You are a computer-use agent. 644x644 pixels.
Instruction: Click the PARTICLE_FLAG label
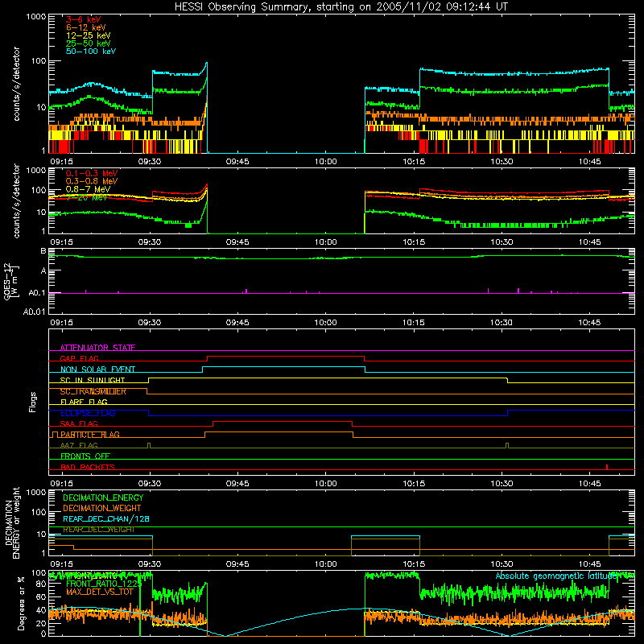point(89,435)
